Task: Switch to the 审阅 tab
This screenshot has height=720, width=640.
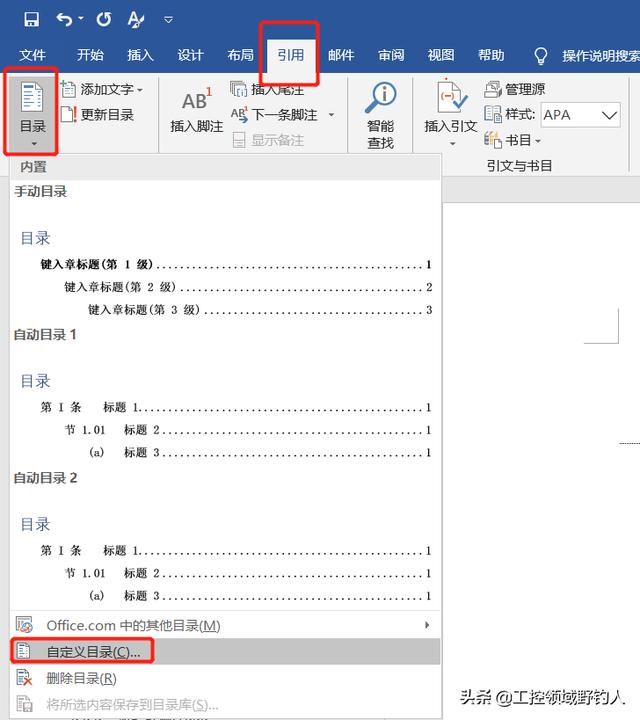Action: click(x=391, y=55)
